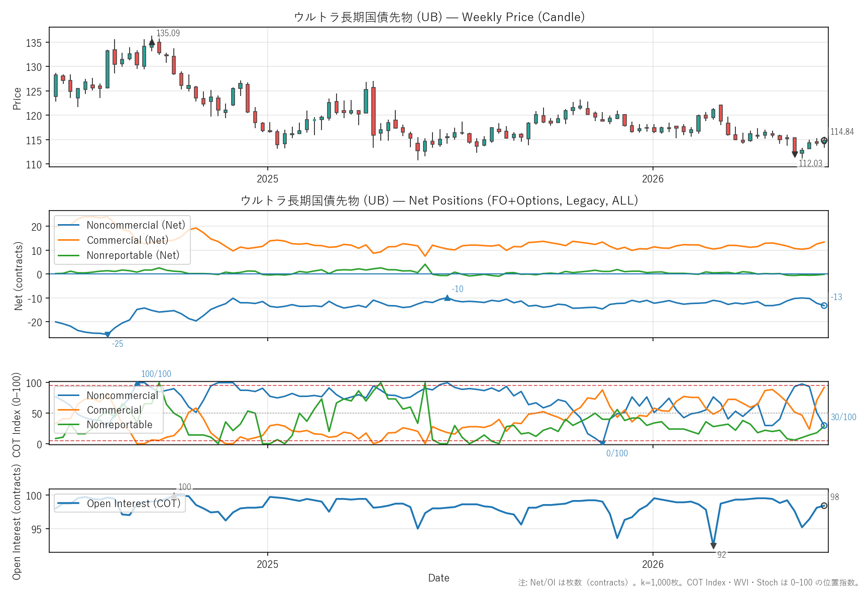
Task: Click the 112.03 price low triangle marker
Action: [795, 154]
